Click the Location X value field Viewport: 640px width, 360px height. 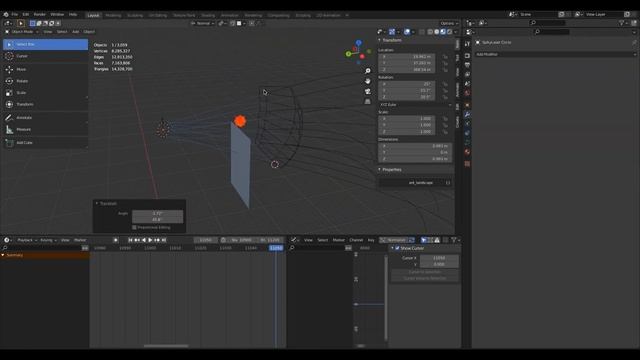tap(407, 57)
